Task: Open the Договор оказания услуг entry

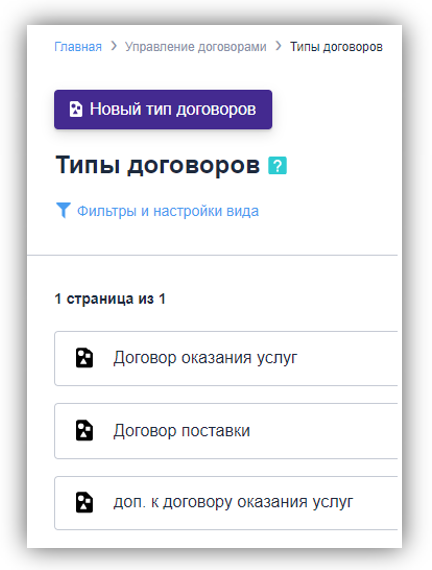Action: (205, 358)
